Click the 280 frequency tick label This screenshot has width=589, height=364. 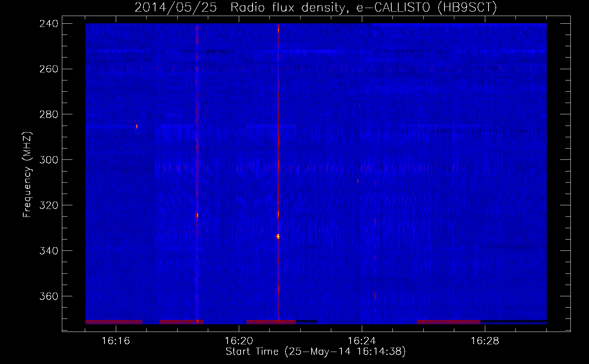[49, 114]
